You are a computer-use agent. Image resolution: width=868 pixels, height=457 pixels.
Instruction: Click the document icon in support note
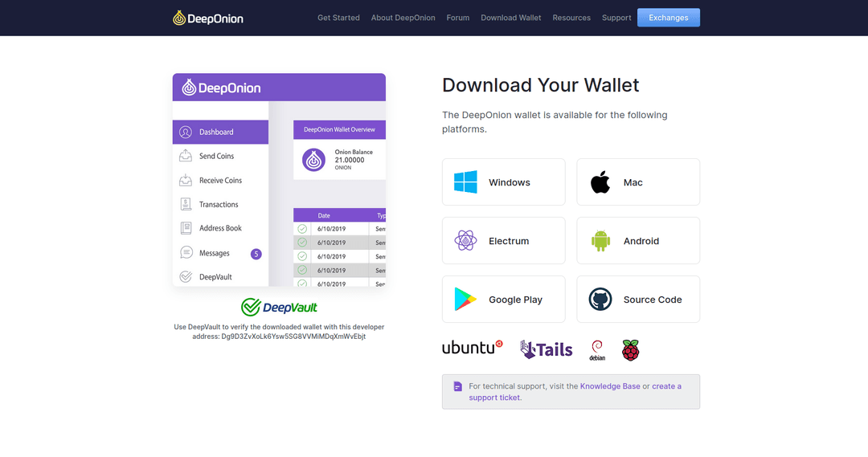pos(458,386)
